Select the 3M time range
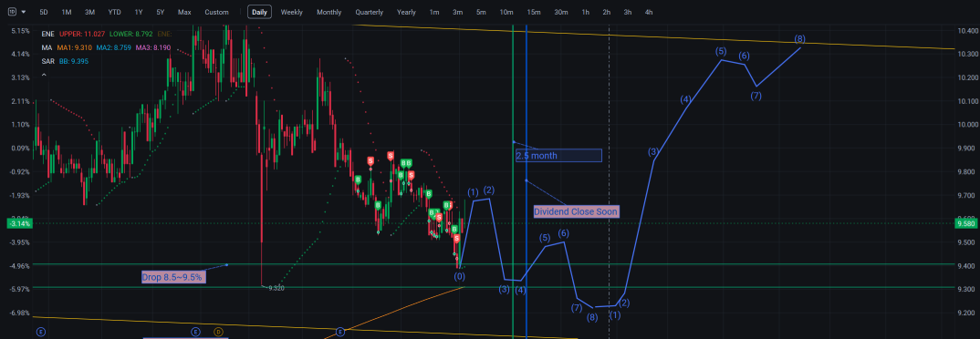The width and height of the screenshot is (980, 339). pos(90,12)
